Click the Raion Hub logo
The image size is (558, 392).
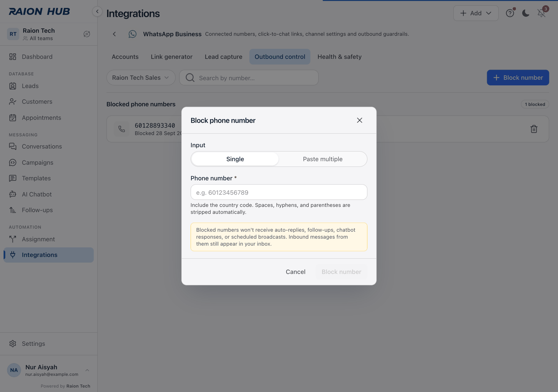pos(39,11)
